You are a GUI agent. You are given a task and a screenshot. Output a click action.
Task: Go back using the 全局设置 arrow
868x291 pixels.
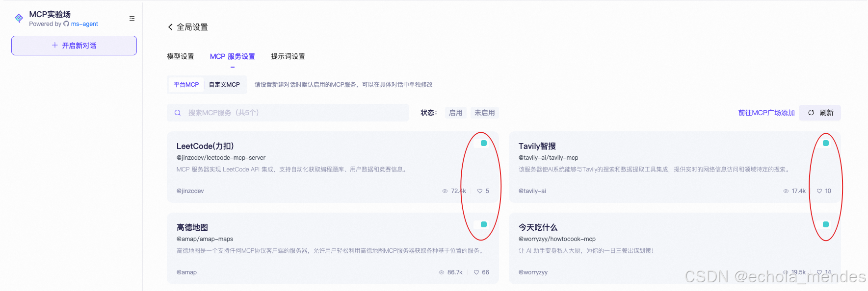pos(170,27)
